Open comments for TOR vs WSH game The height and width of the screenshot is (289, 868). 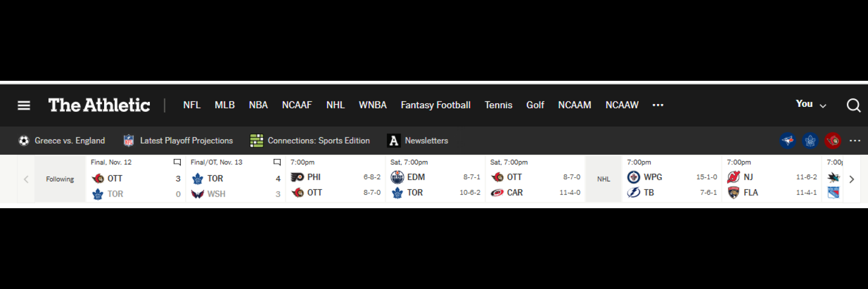(277, 162)
